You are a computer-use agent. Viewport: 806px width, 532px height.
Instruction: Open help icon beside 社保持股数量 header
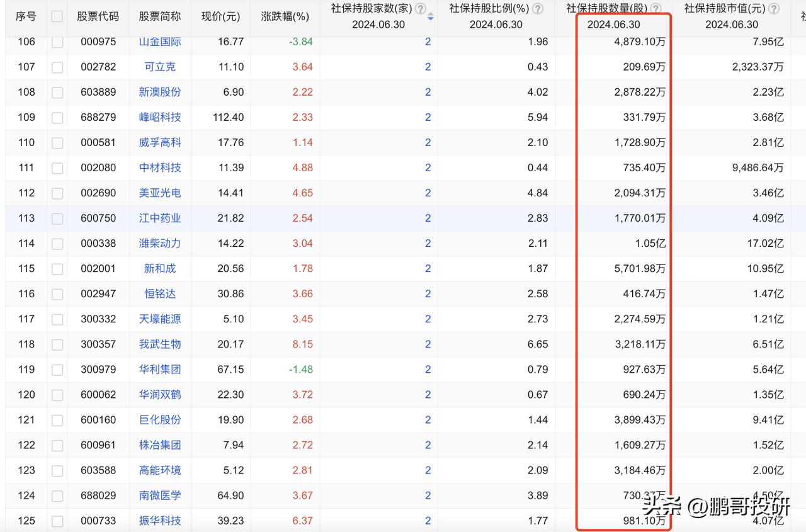click(656, 9)
